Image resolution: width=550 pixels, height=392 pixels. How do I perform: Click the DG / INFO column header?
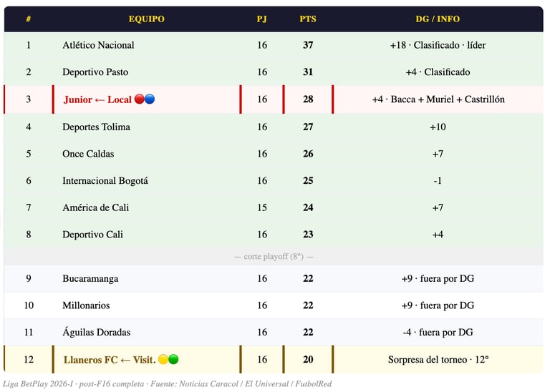(438, 19)
